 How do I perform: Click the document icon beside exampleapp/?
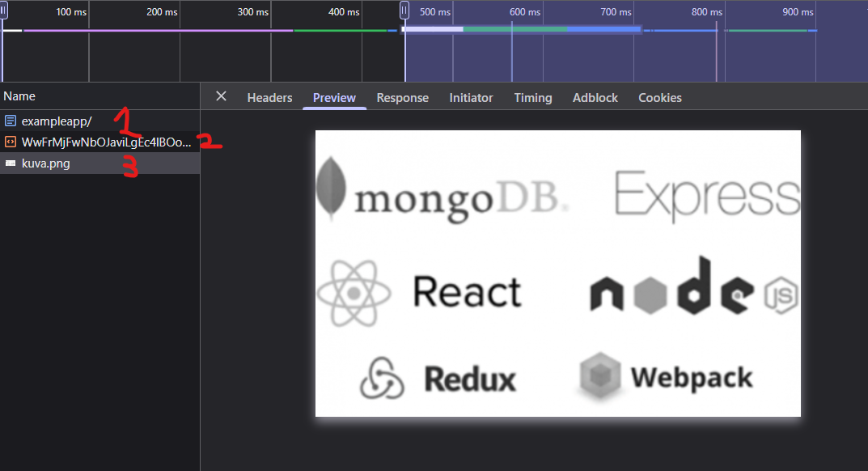point(11,121)
